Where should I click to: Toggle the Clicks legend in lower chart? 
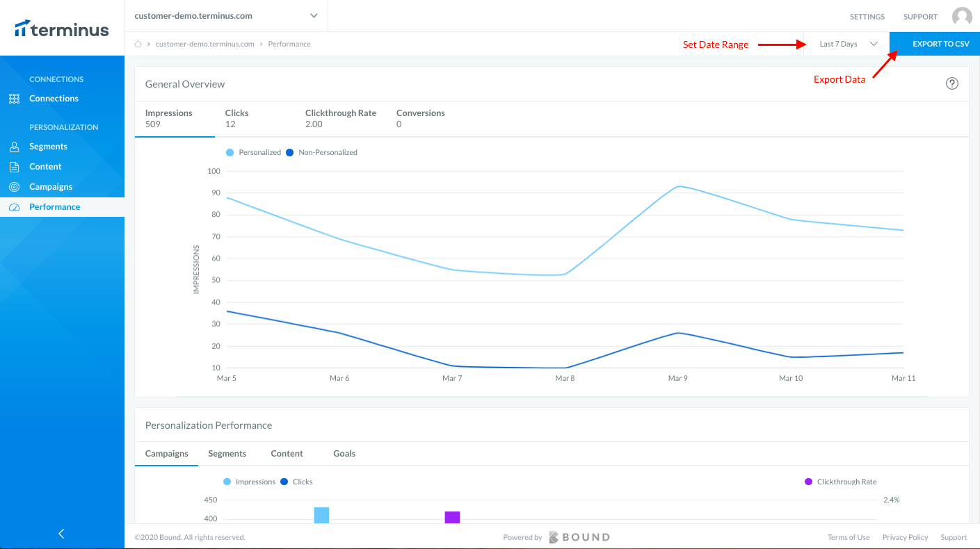click(x=297, y=482)
